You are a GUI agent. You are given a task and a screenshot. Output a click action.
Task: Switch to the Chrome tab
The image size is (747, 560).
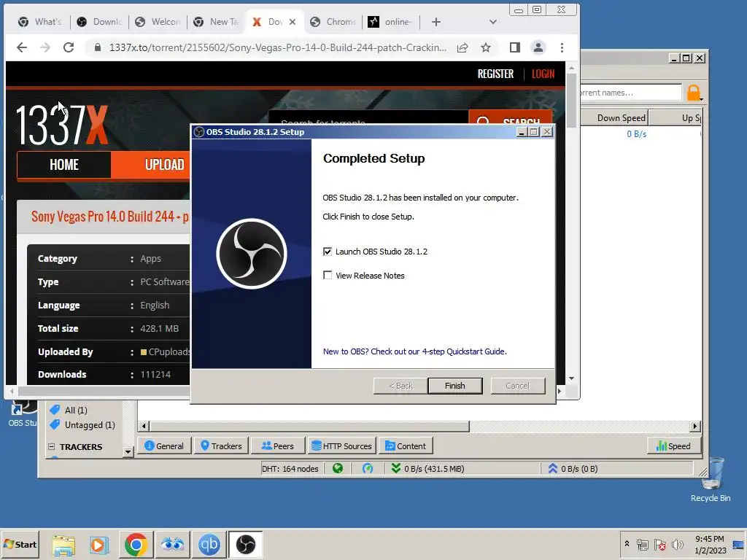click(333, 22)
